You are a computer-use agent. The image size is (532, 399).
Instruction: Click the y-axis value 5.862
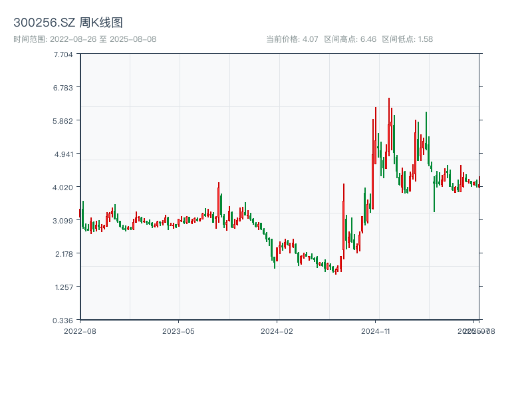pyautogui.click(x=63, y=121)
